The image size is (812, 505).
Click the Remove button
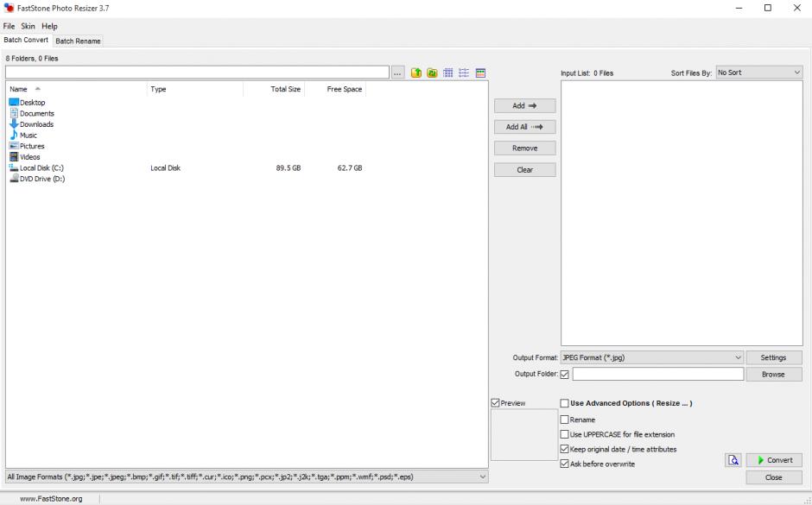[524, 148]
